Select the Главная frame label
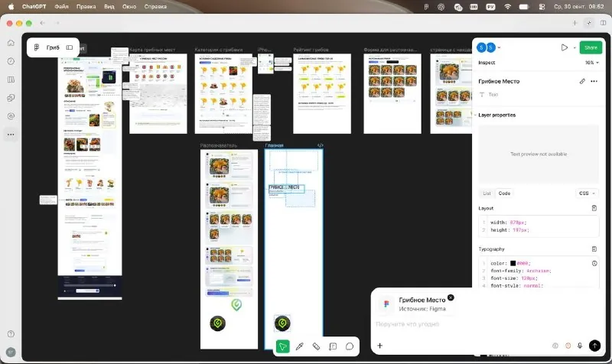Screen dimensions: 612x364 (x=275, y=145)
